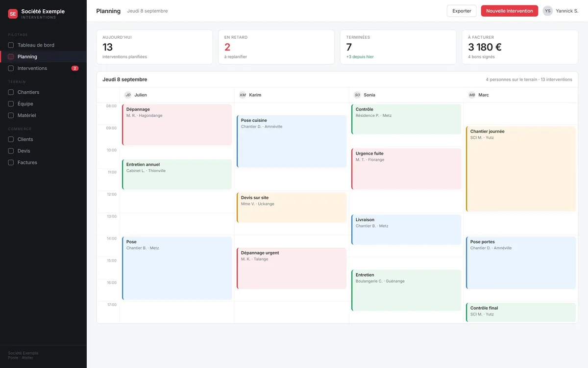
Task: Select Planning in the sidebar navigation
Action: point(43,56)
